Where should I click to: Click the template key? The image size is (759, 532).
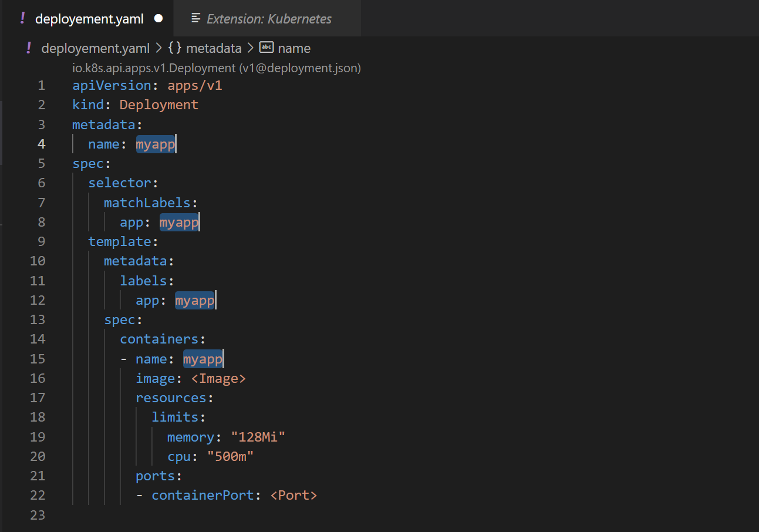tap(120, 241)
